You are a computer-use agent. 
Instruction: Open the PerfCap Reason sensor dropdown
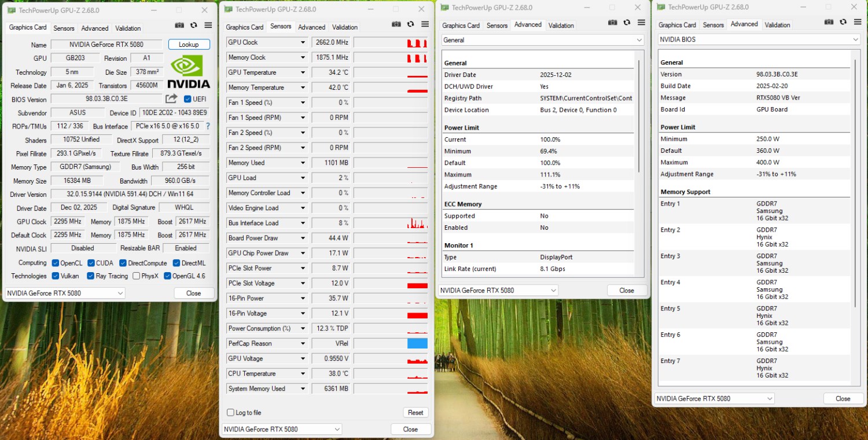coord(303,343)
